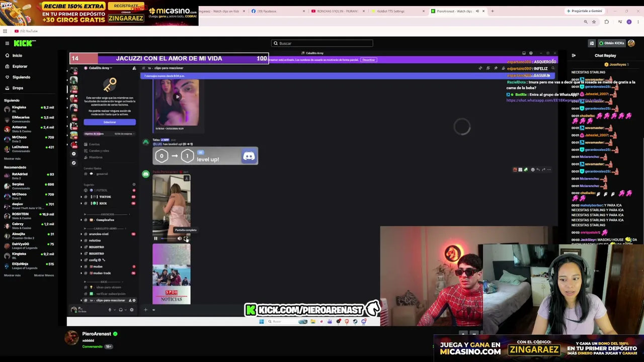Click the zoom magnifier in the address bar

(x=586, y=22)
